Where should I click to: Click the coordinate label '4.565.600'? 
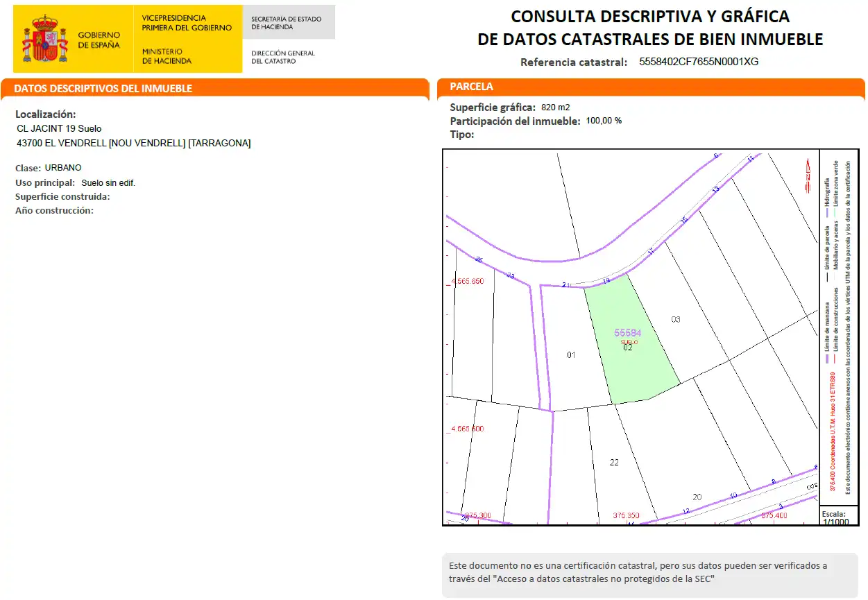pos(467,429)
